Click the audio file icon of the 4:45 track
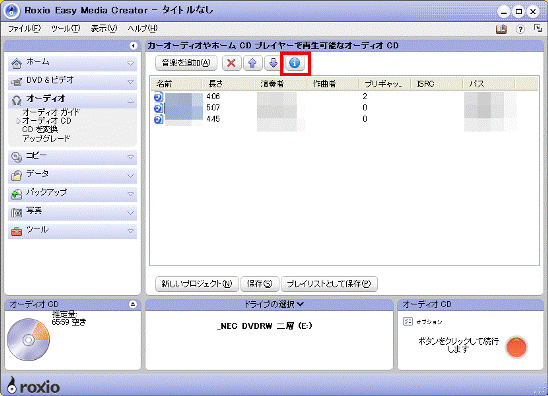 (x=159, y=120)
